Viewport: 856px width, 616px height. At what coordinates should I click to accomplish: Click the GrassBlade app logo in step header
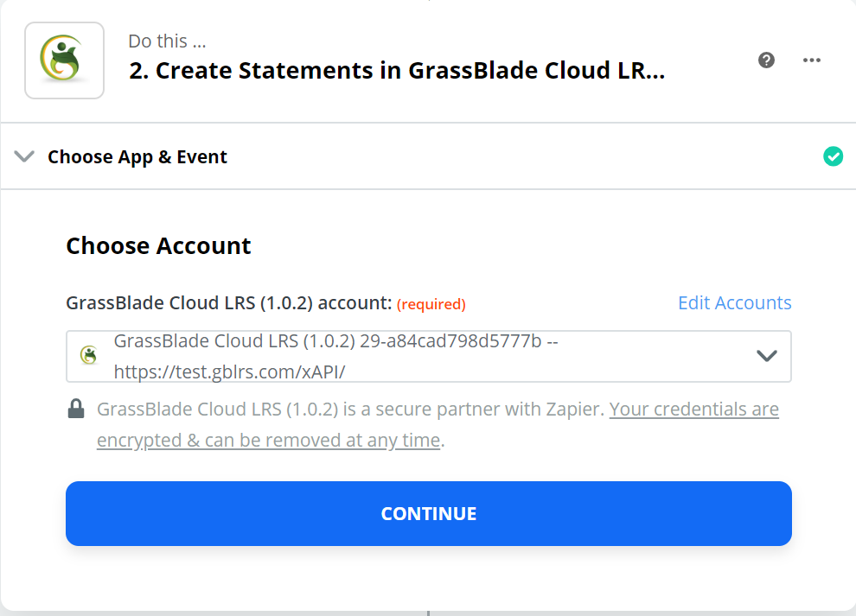[x=65, y=60]
